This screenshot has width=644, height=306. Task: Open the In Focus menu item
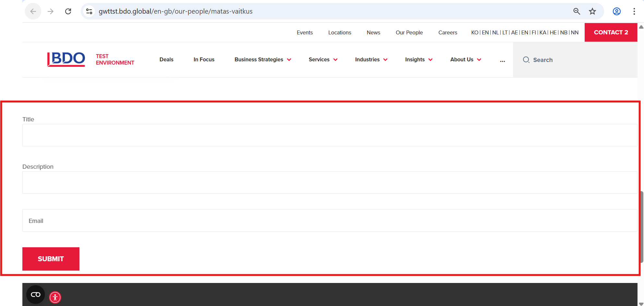(x=204, y=59)
